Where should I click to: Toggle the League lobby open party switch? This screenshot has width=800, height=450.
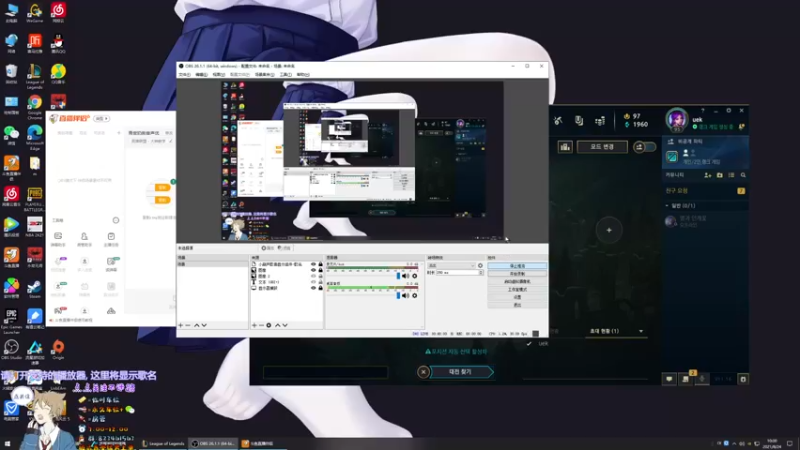tap(644, 147)
